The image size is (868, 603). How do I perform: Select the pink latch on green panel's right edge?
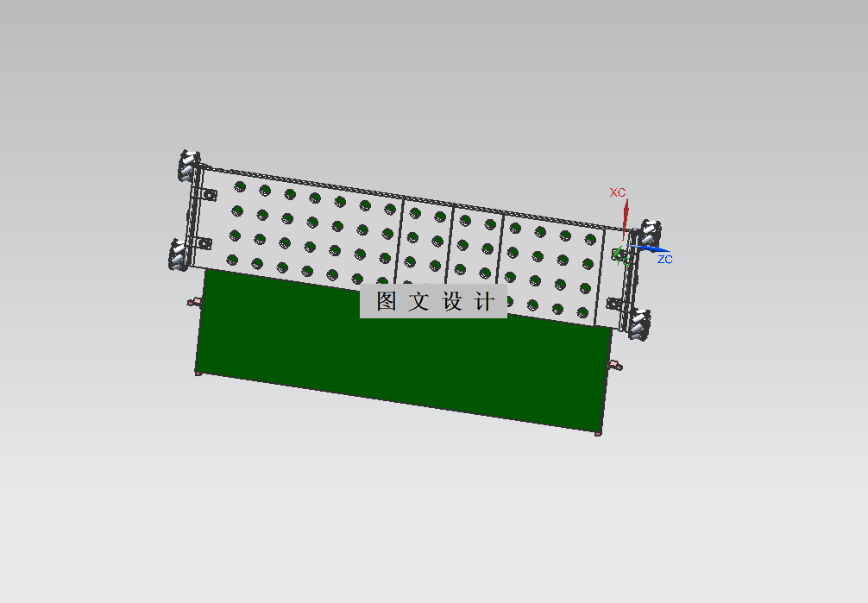pos(615,365)
